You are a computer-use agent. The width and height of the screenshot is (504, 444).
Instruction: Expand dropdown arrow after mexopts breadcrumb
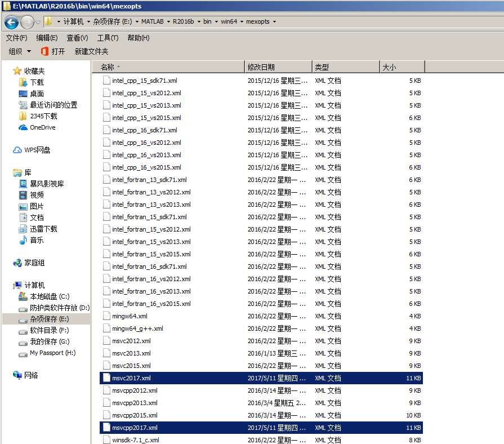[274, 21]
